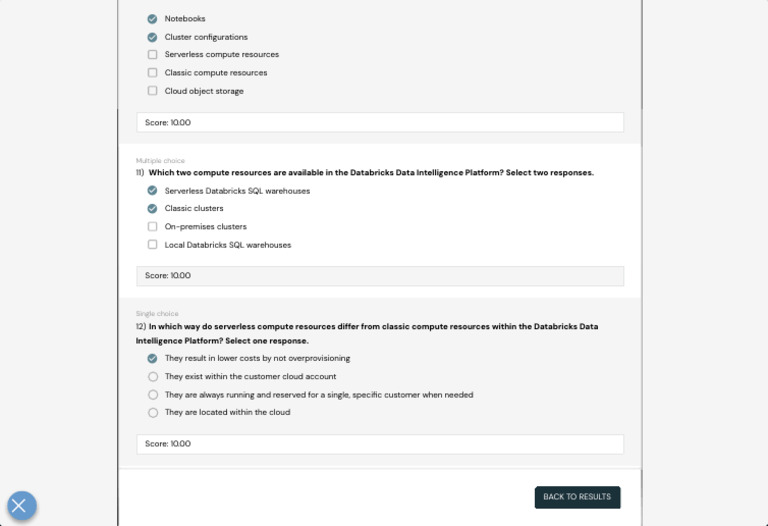The width and height of the screenshot is (768, 526).
Task: Select the Cloud object storage checkbox
Action: [x=152, y=91]
